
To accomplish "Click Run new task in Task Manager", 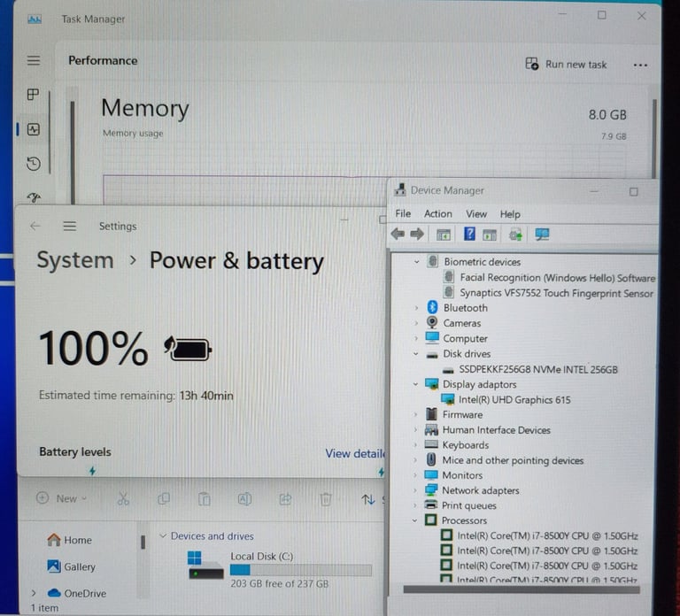I will 566,64.
